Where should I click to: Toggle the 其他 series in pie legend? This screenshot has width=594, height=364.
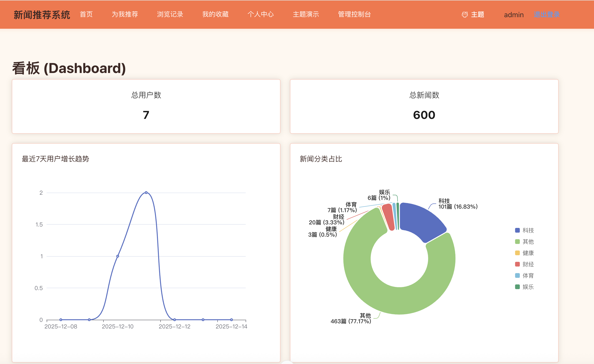(x=528, y=242)
